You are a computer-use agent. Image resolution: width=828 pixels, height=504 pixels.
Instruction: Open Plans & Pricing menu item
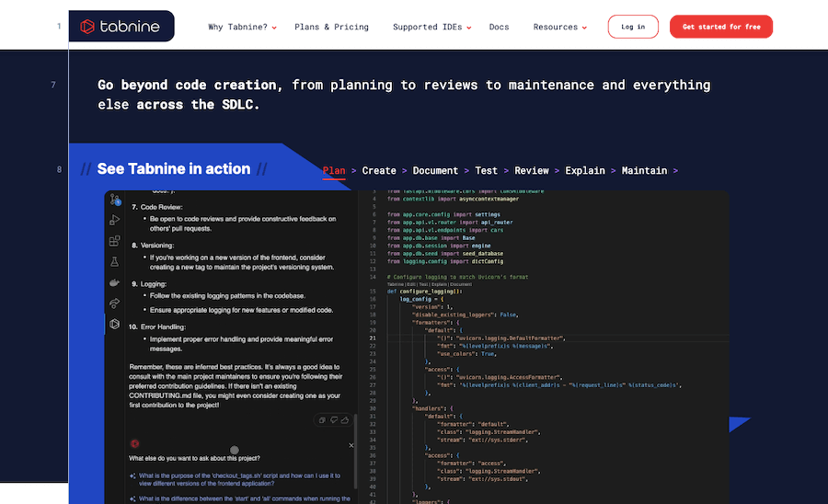[331, 28]
